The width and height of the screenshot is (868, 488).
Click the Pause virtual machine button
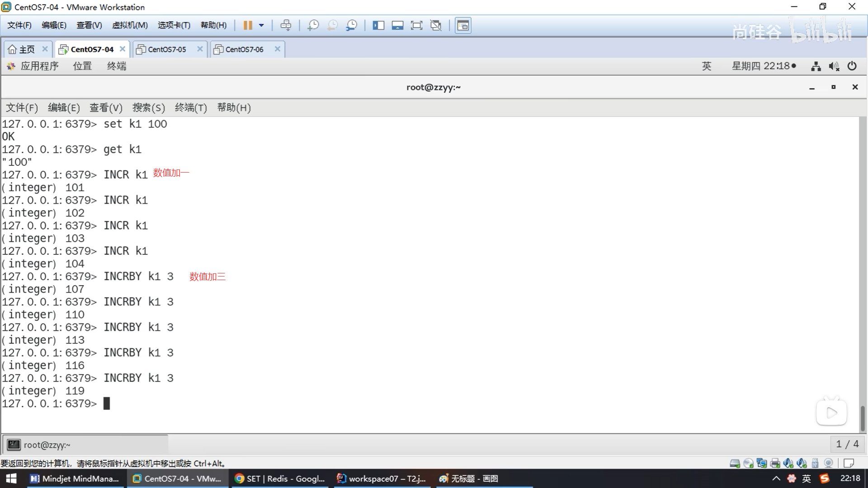point(247,25)
